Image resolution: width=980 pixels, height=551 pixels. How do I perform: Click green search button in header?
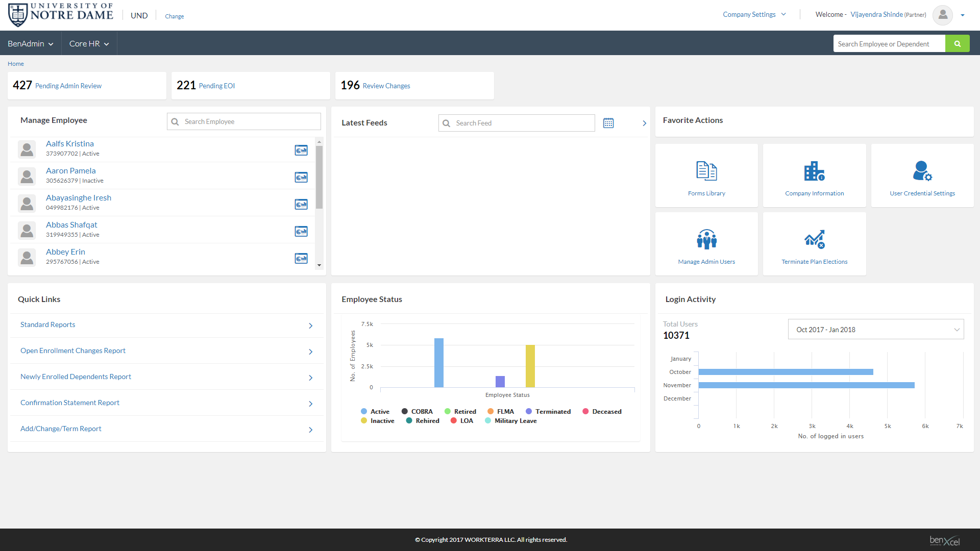click(957, 44)
